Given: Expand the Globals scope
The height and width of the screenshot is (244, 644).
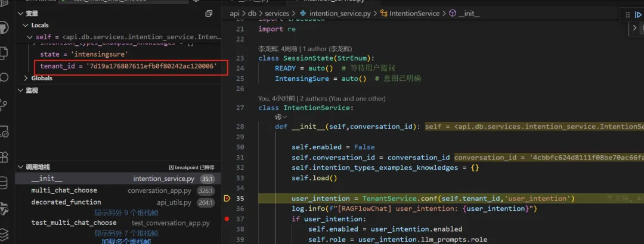Looking at the screenshot, I should click(26, 78).
